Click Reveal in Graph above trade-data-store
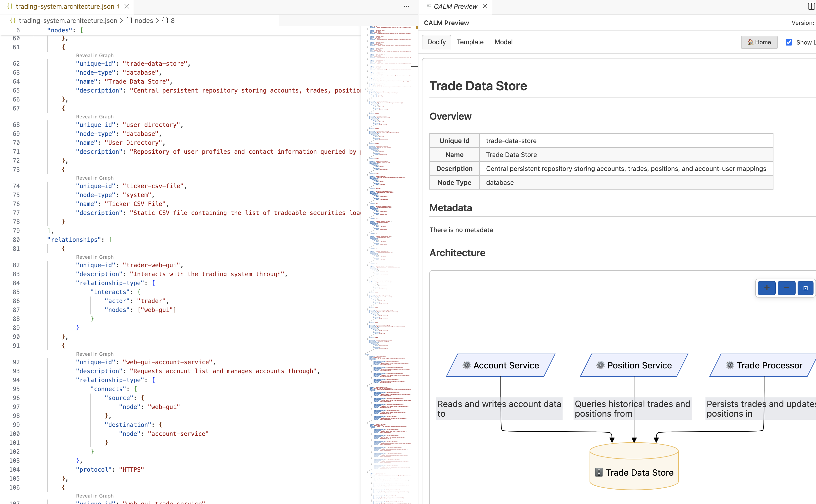 coord(95,55)
